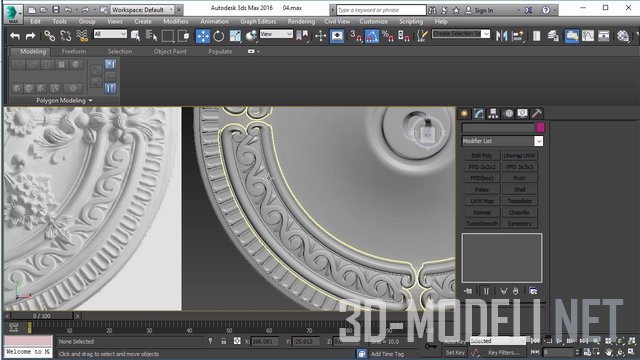The height and width of the screenshot is (360, 640).
Task: Open the key mode Selected dropdown
Action: [x=497, y=341]
